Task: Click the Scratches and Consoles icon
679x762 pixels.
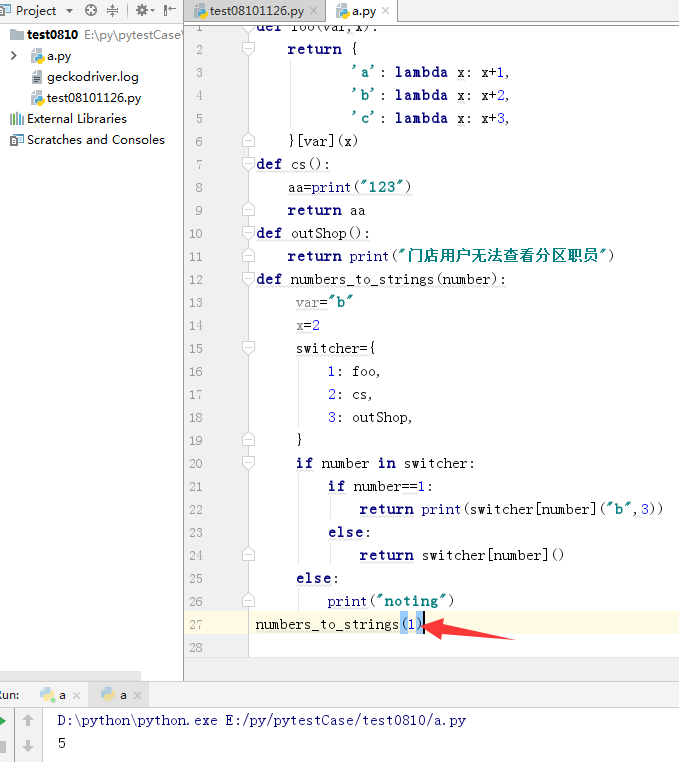Action: [17, 140]
